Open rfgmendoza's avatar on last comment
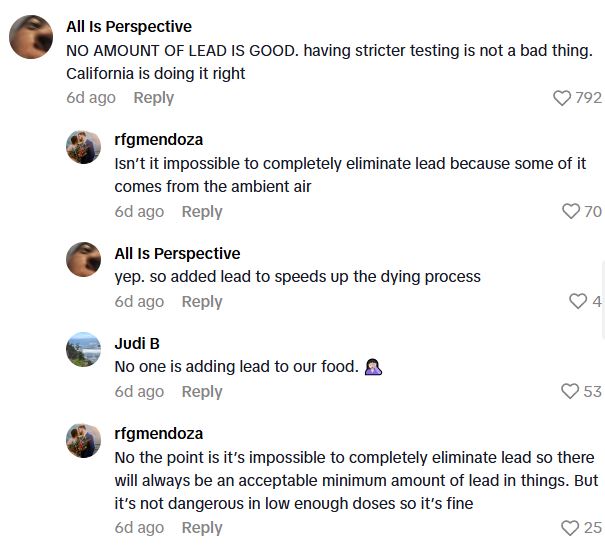605x552 pixels. (x=83, y=441)
